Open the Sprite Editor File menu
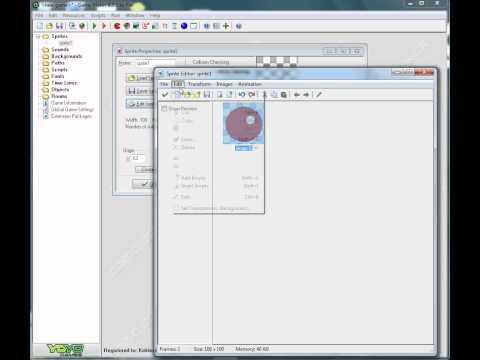This screenshot has width=480, height=360. [164, 84]
